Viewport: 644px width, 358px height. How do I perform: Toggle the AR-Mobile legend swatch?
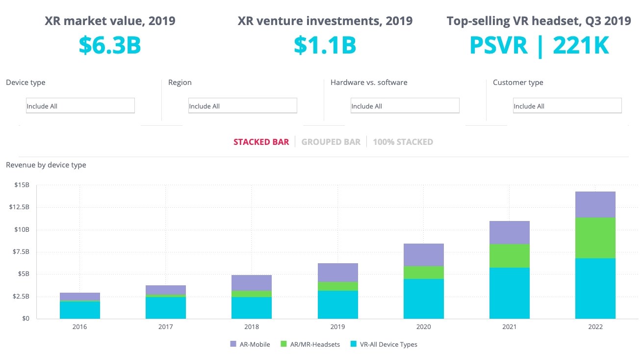coord(233,344)
